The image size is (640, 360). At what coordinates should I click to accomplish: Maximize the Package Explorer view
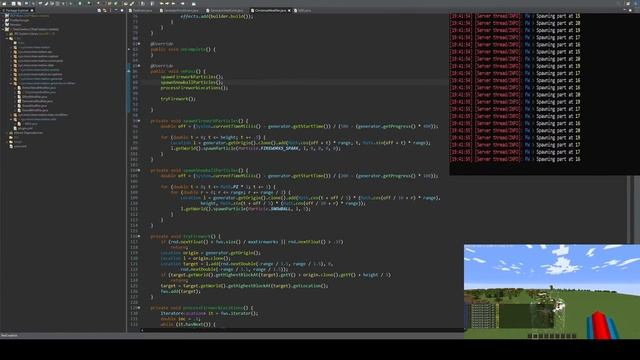tap(122, 10)
